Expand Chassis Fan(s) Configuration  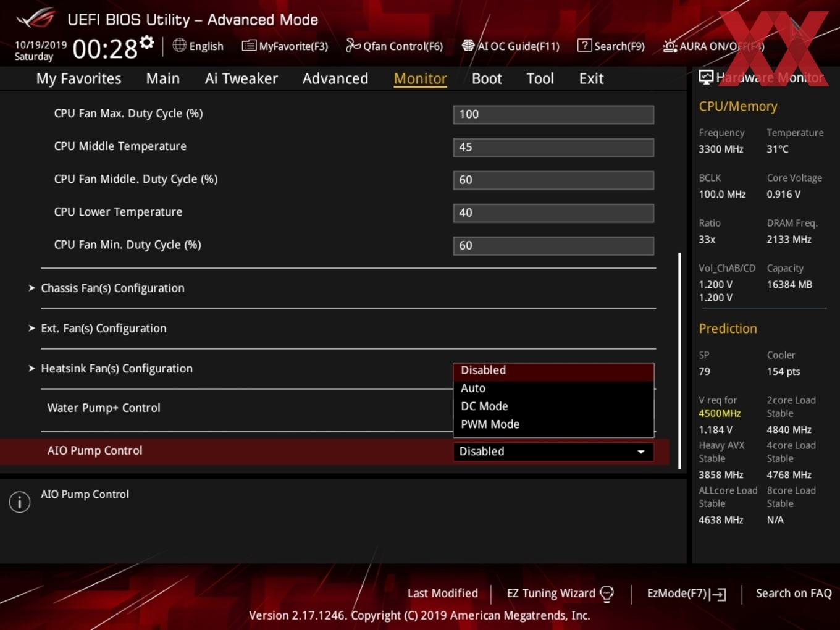pos(112,288)
